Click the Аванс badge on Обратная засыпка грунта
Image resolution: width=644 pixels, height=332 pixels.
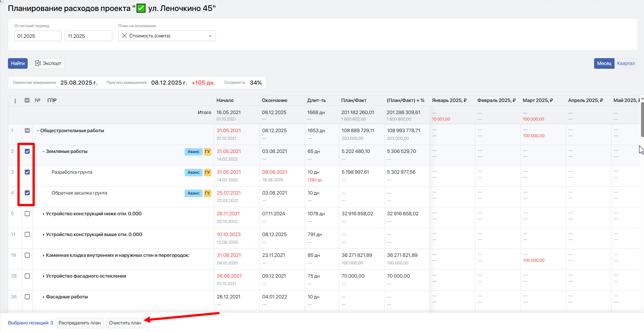193,193
